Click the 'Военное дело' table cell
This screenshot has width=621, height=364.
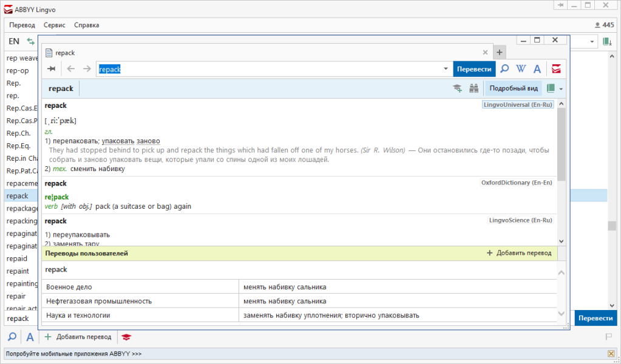(140, 287)
